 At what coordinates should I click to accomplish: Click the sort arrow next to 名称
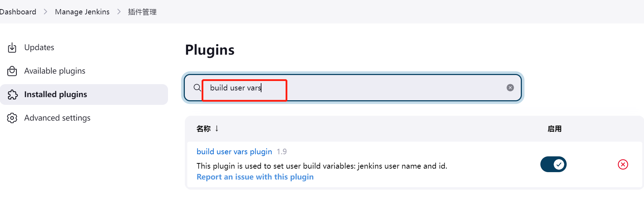point(217,128)
